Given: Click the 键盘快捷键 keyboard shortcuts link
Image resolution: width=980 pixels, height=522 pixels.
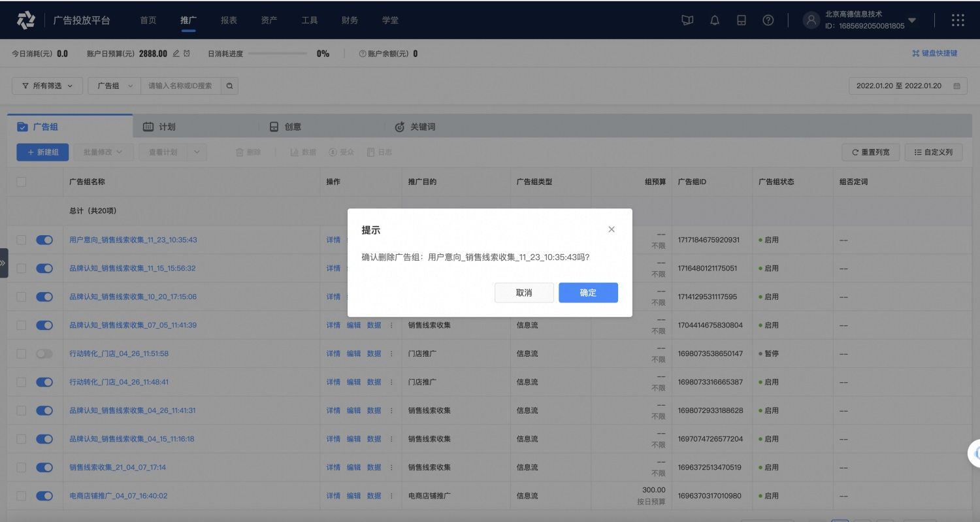Looking at the screenshot, I should pos(935,54).
